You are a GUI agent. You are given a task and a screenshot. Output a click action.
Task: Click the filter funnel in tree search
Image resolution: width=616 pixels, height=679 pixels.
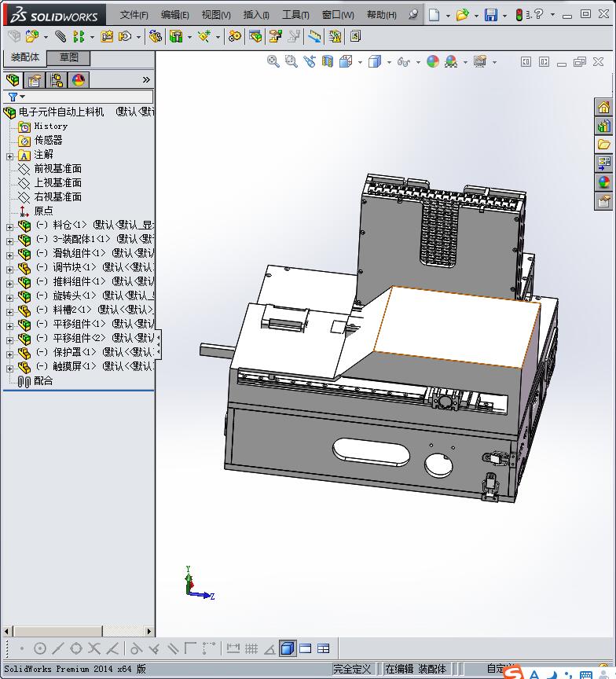pos(13,97)
